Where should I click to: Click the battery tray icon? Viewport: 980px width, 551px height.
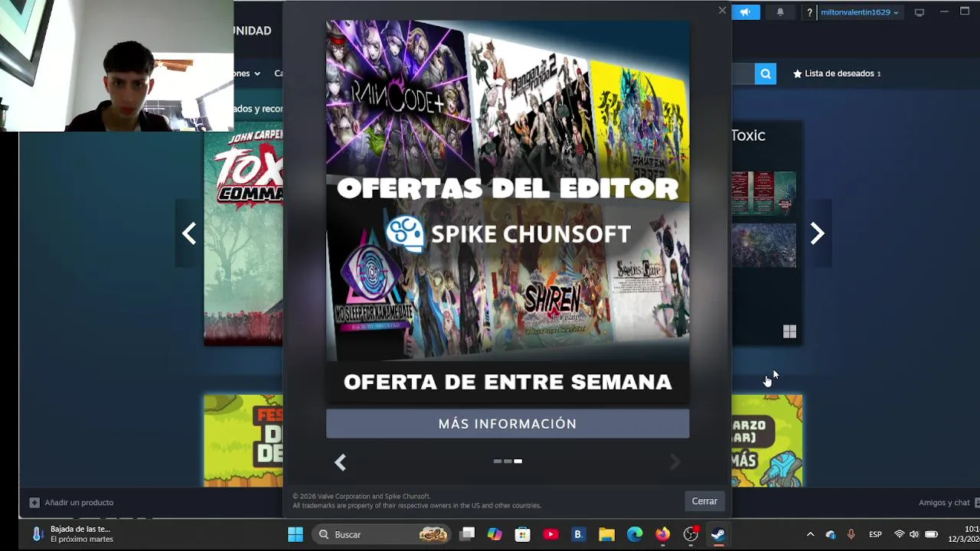931,534
